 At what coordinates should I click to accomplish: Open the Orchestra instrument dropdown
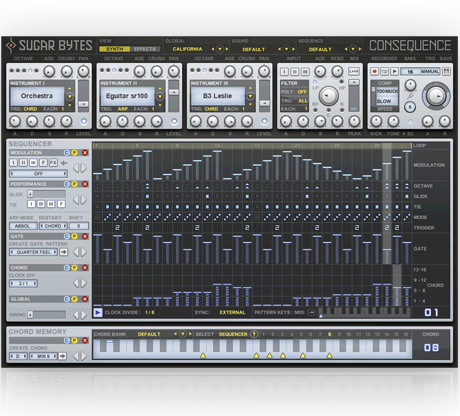(x=70, y=97)
